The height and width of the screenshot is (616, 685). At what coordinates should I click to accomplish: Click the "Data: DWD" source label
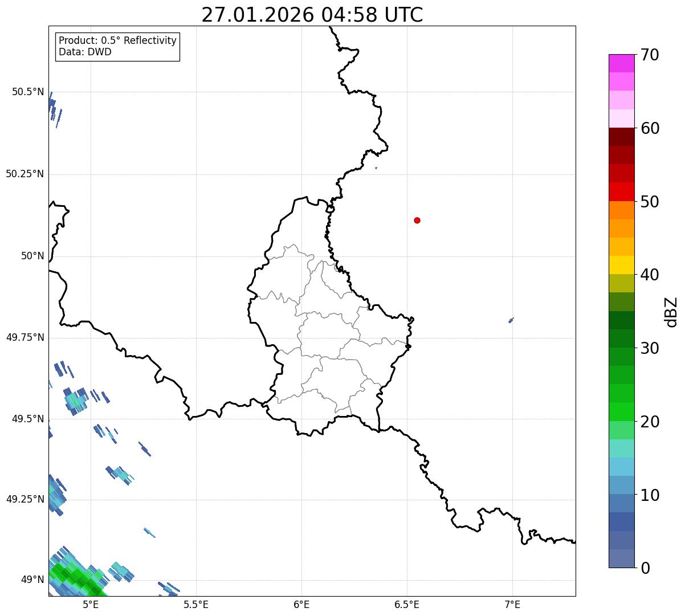point(85,52)
